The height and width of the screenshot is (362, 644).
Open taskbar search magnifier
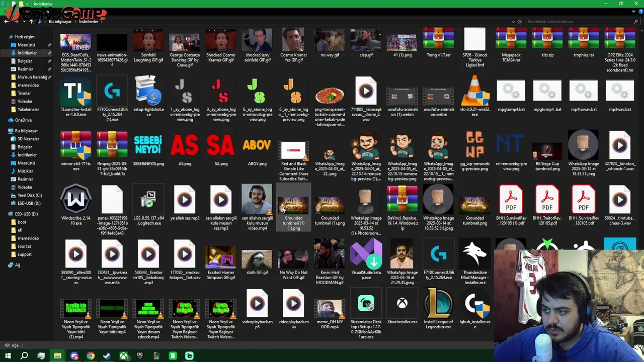24,356
